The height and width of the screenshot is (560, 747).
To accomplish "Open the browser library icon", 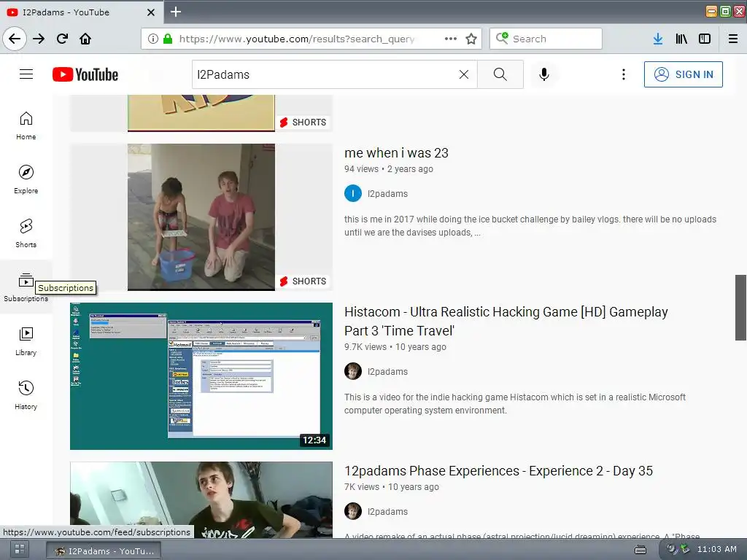I will 681,39.
